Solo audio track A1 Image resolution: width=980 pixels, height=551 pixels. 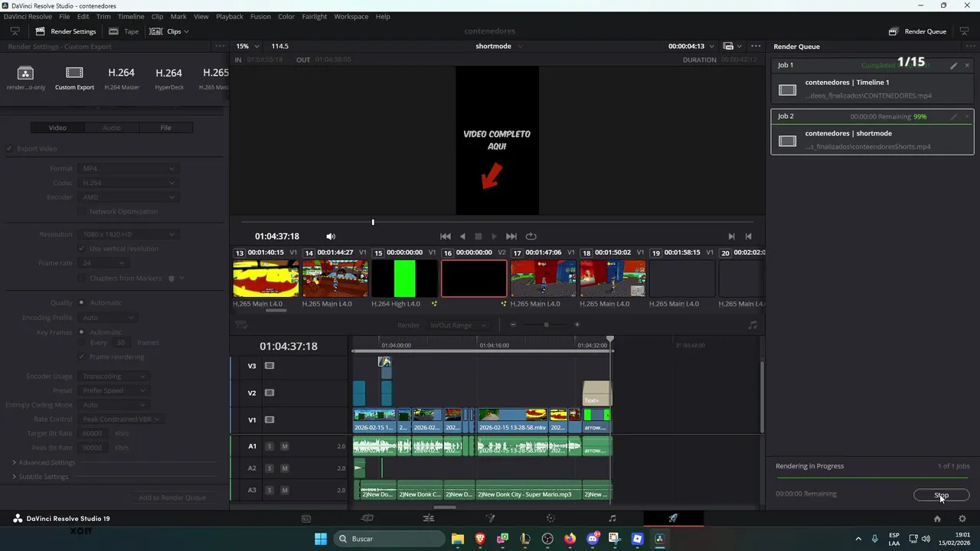tap(269, 446)
